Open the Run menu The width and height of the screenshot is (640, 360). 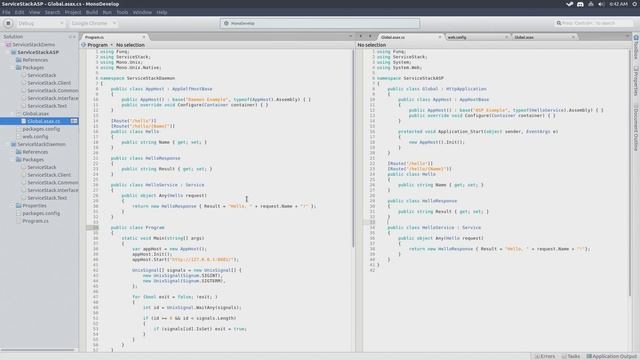(x=107, y=12)
